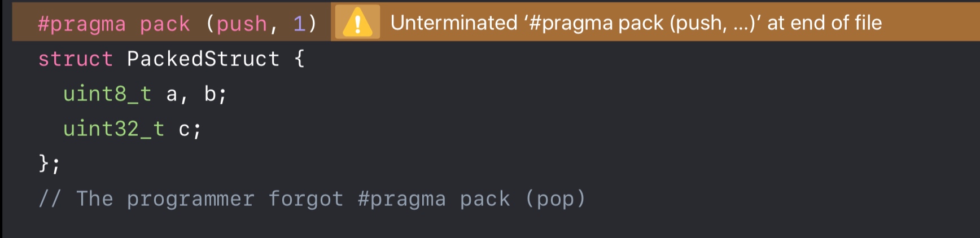The image size is (980, 238).
Task: Click the variable c declaration
Action: (185, 130)
